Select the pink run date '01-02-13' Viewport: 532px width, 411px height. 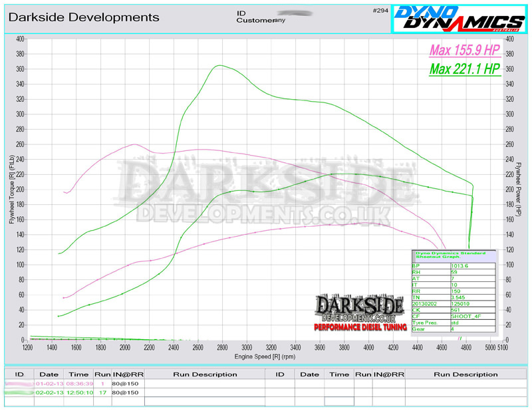click(49, 384)
